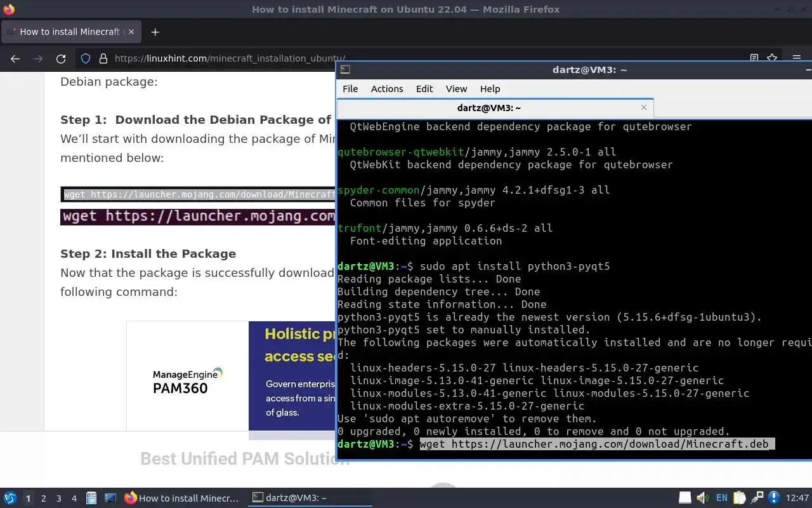The width and height of the screenshot is (812, 508).
Task: Click the white removable media tray icon
Action: (685, 498)
